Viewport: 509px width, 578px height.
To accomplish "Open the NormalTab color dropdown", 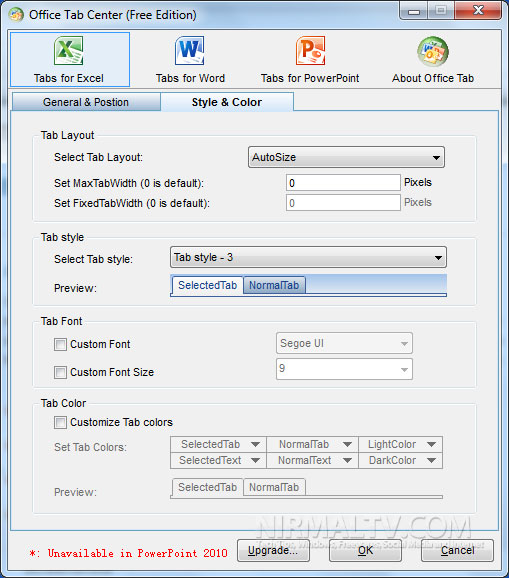I will [313, 445].
